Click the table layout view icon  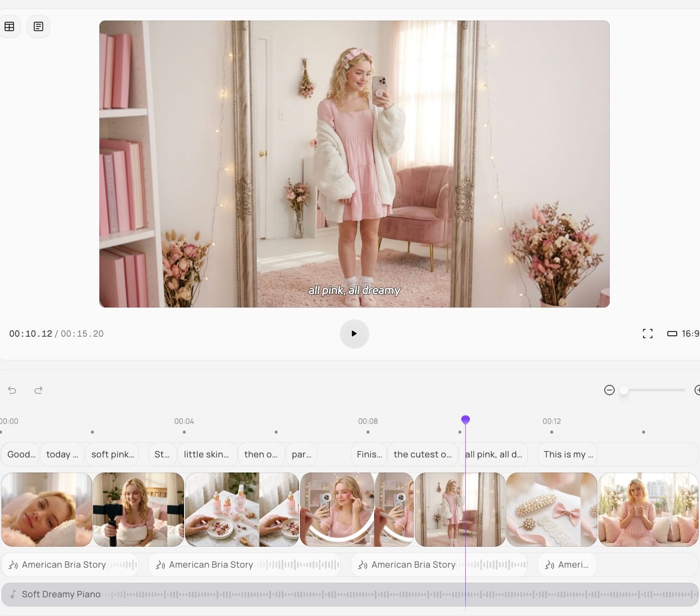[x=9, y=27]
